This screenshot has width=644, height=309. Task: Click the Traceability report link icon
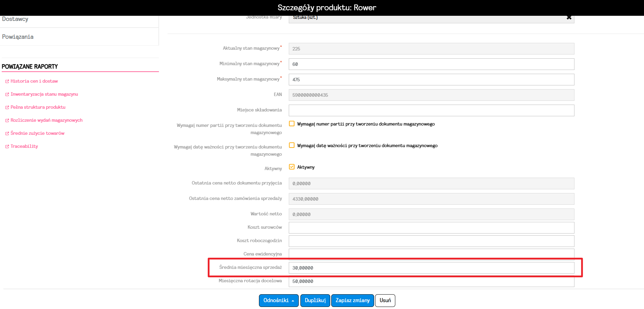[x=7, y=146]
